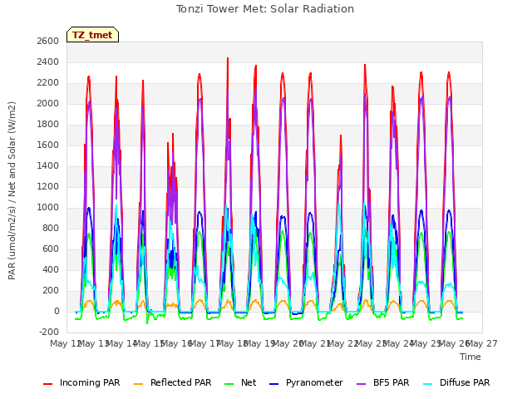
Task: Click the highest red peak on May 17
Action: tap(228, 58)
